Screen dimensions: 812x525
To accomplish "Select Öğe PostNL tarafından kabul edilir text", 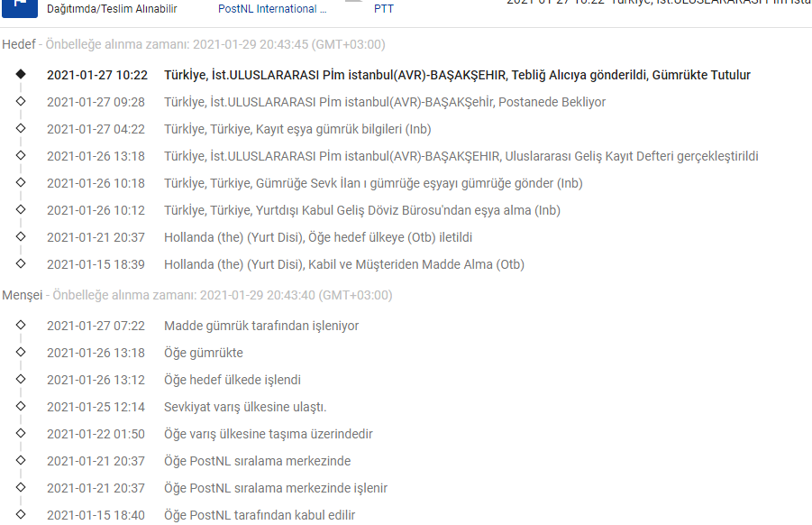I will point(260,516).
